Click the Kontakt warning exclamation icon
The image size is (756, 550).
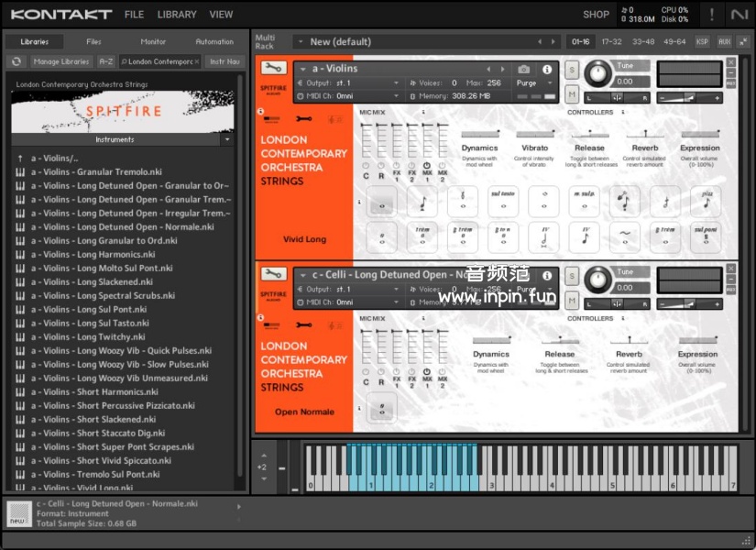point(711,14)
